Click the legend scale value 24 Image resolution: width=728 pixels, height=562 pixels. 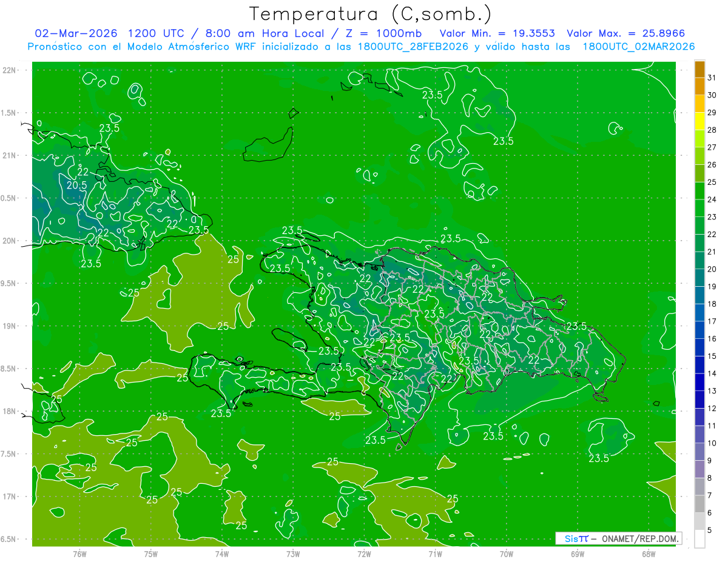point(712,199)
